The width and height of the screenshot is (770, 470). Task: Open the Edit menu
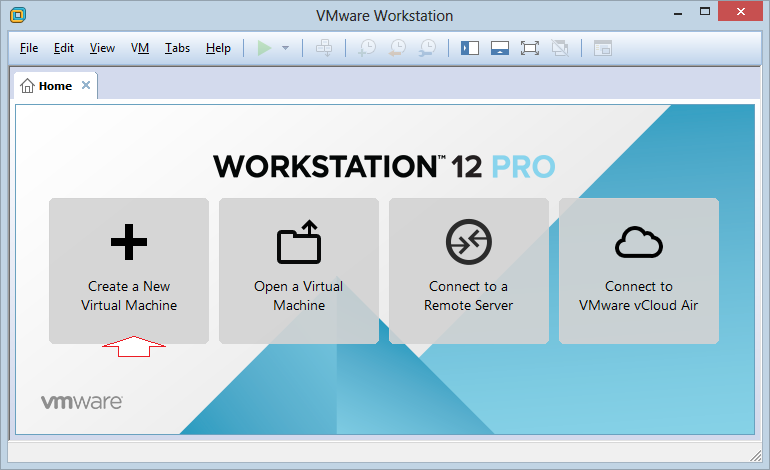64,48
